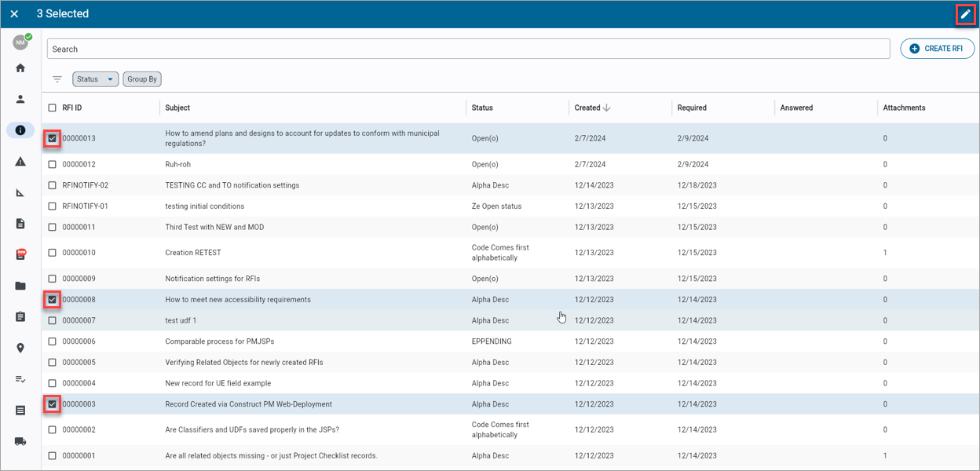Click 'How to meet new accessibility requirements'

click(x=238, y=300)
